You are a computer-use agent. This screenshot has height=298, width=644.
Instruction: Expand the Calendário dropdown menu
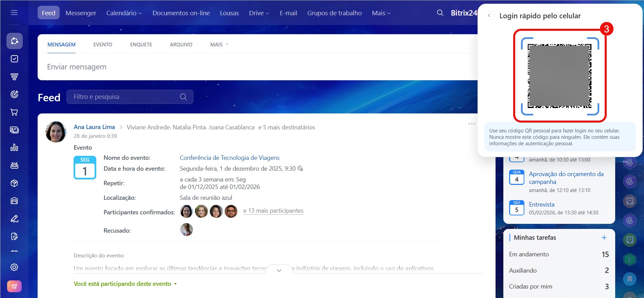[124, 13]
